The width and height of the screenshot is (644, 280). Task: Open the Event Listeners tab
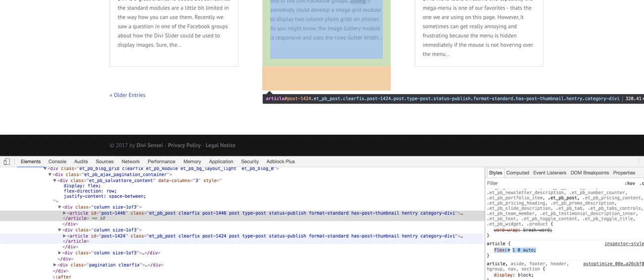pyautogui.click(x=549, y=173)
